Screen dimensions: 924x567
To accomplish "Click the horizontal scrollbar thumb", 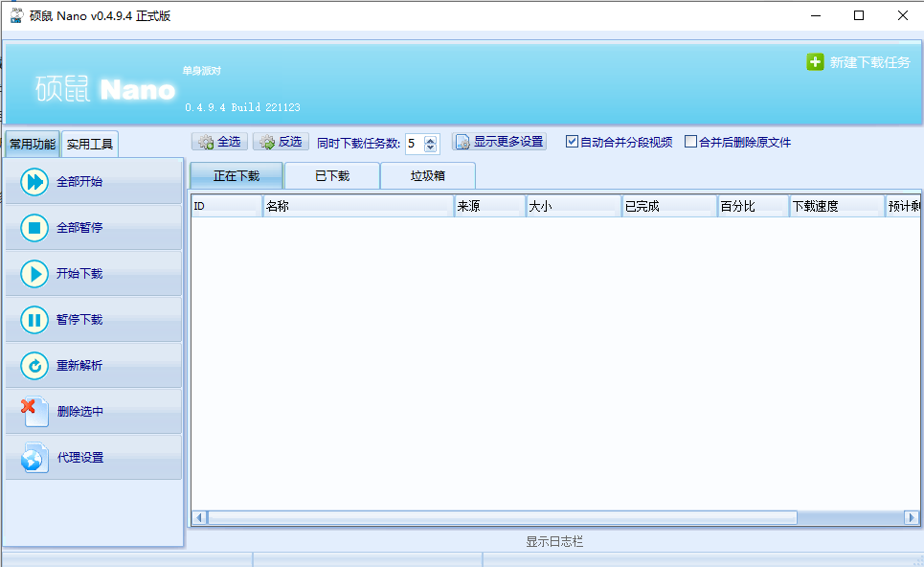I will 502,517.
